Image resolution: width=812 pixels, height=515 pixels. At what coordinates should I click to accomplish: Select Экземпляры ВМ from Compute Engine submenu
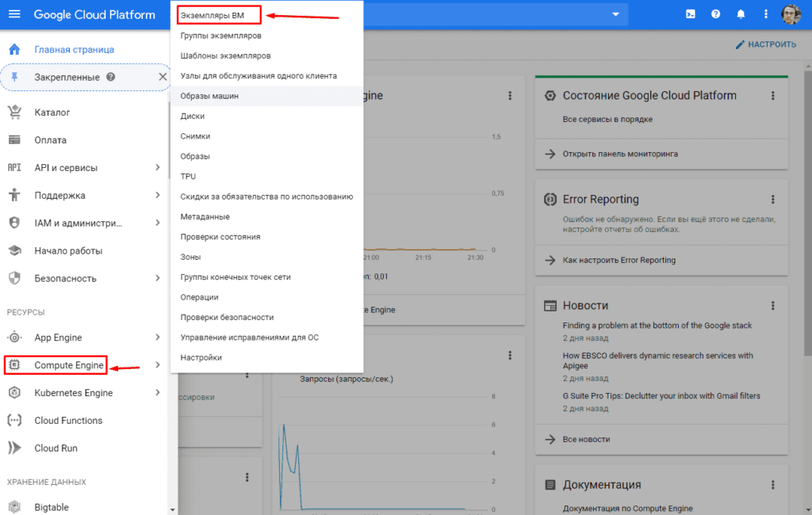pos(212,15)
